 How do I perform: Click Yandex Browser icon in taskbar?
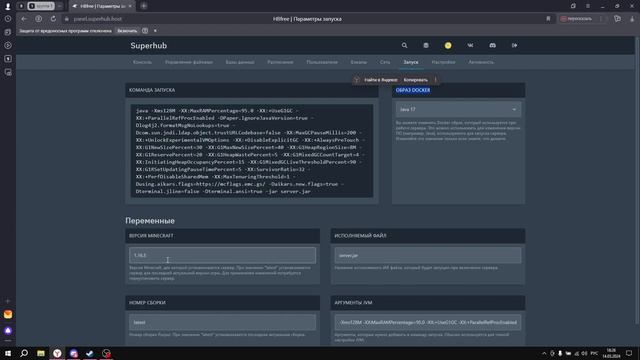(57, 353)
